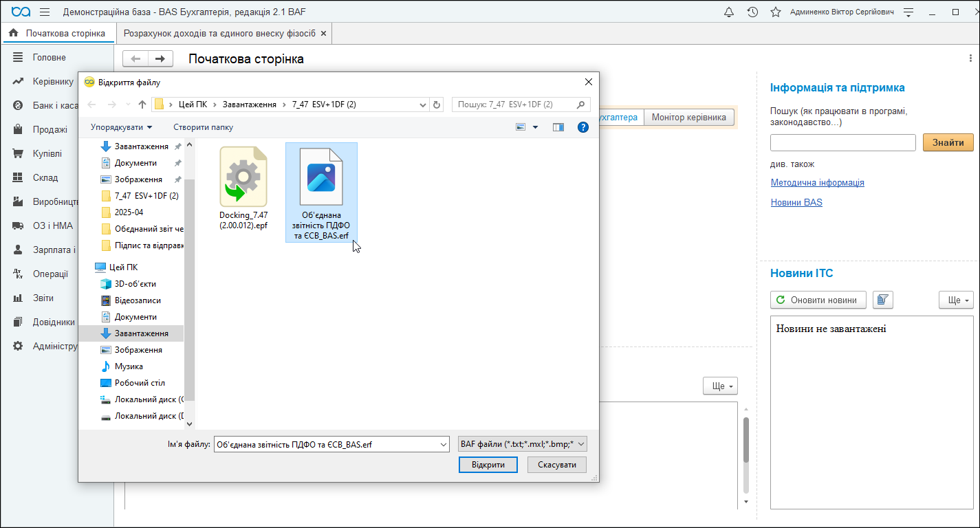Open Упорядкувати dropdown menu

tap(121, 127)
